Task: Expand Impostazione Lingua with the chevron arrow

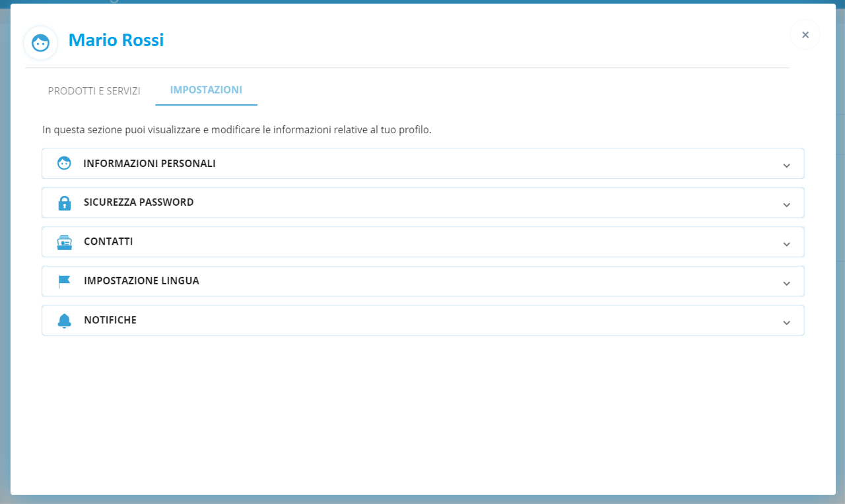Action: pyautogui.click(x=786, y=283)
